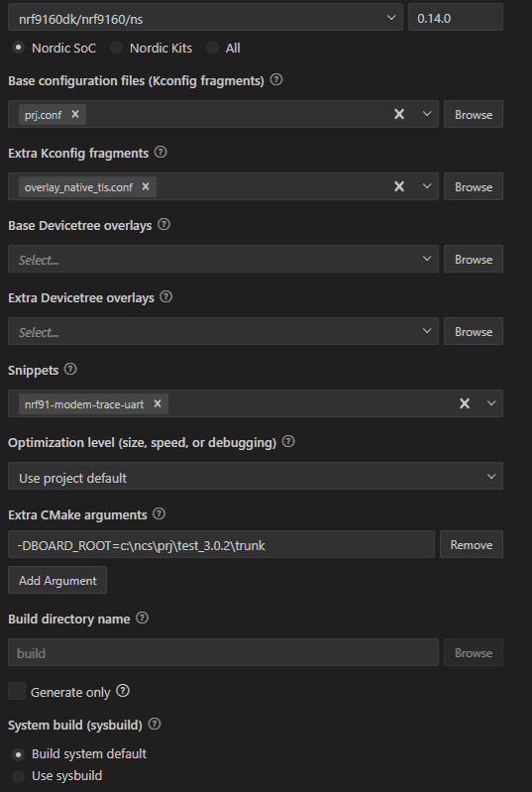
Task: Open help icon beside Base Devicetree overlays
Action: 163,224
